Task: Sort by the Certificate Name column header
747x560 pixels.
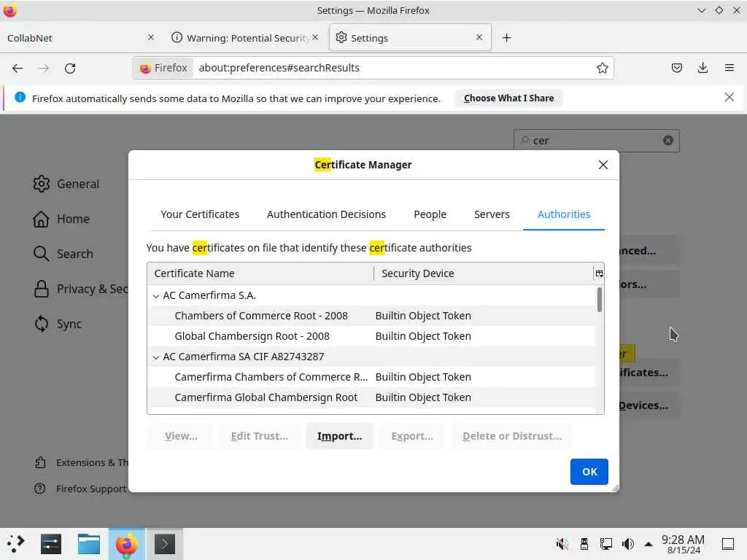Action: (x=260, y=273)
